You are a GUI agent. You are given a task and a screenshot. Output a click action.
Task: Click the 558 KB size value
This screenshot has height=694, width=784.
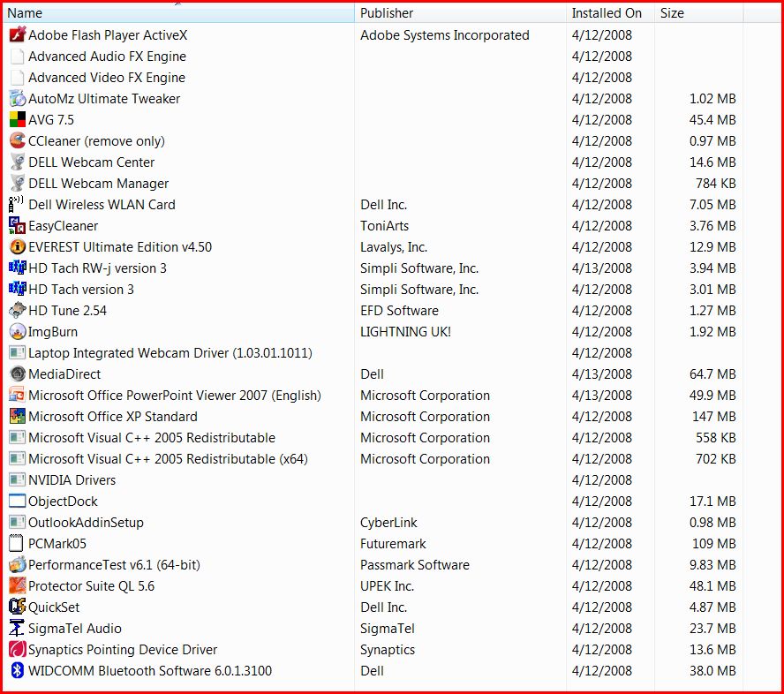(x=715, y=437)
